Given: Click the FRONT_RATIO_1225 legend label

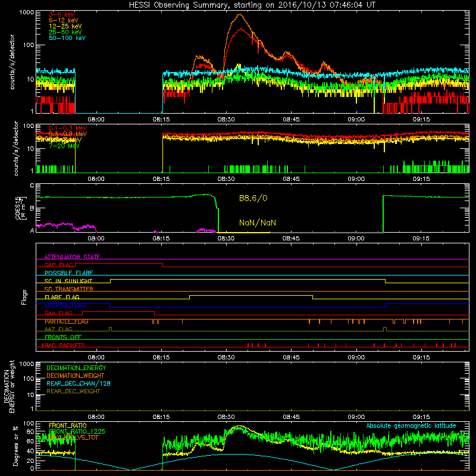Looking at the screenshot, I should (77, 431).
